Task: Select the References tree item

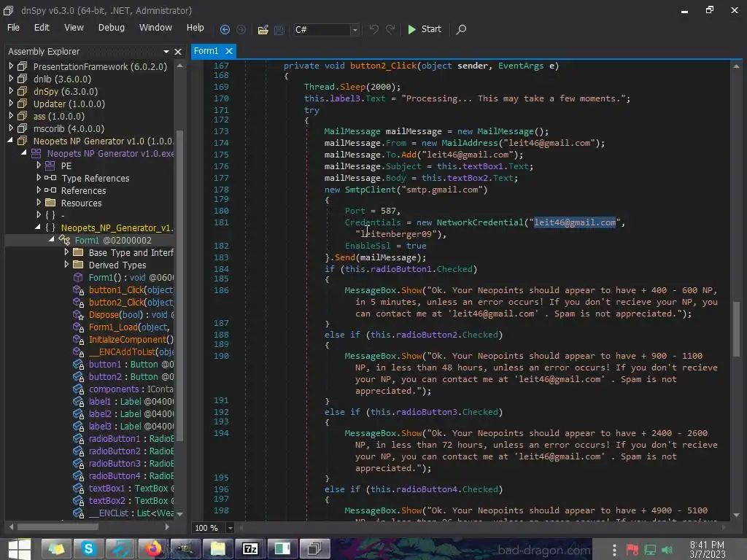Action: [83, 190]
